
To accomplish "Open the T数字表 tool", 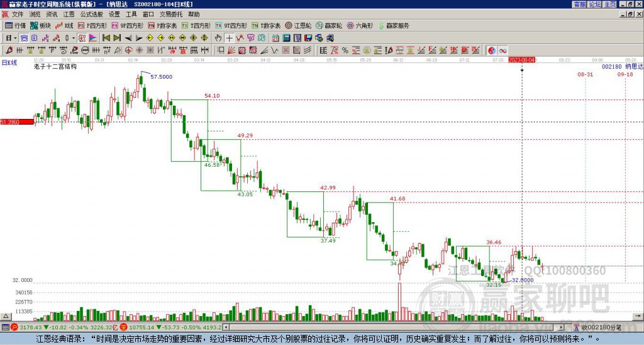I will pos(266,25).
